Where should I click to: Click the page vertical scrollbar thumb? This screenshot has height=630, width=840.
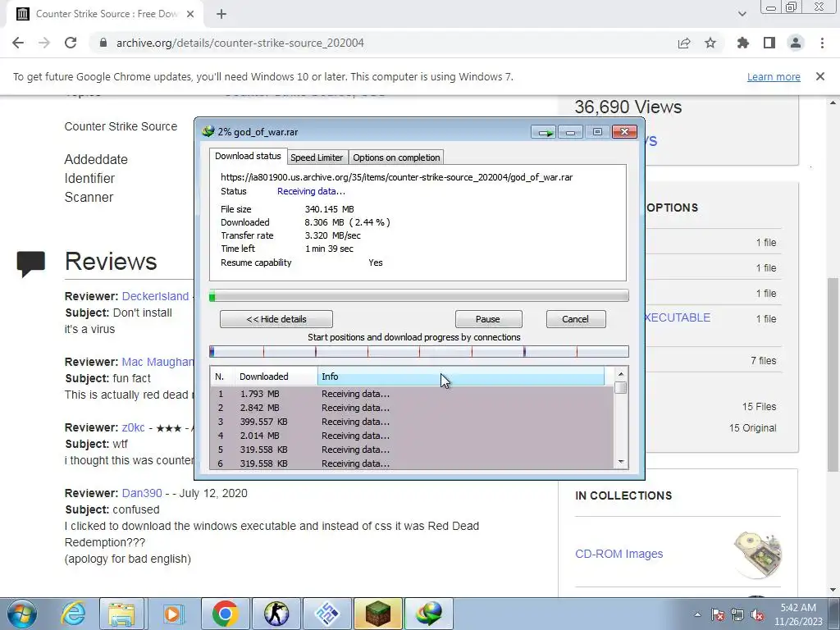click(833, 375)
